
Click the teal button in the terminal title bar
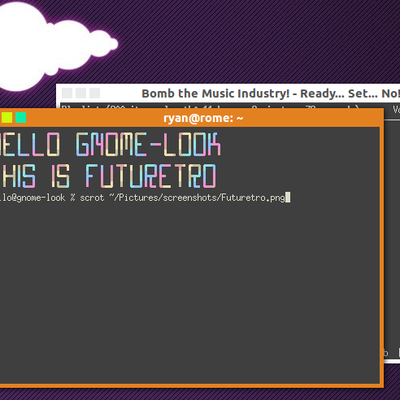click(21, 118)
